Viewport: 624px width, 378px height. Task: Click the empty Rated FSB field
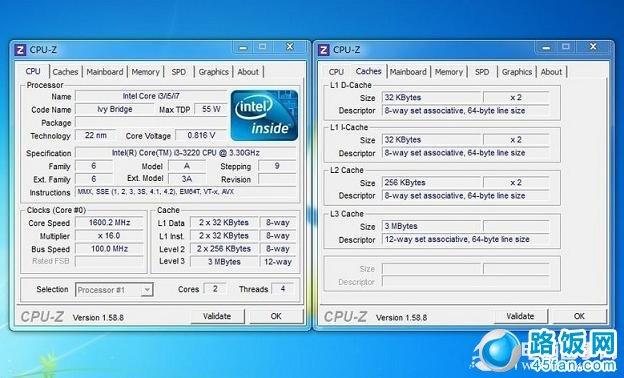pos(109,261)
